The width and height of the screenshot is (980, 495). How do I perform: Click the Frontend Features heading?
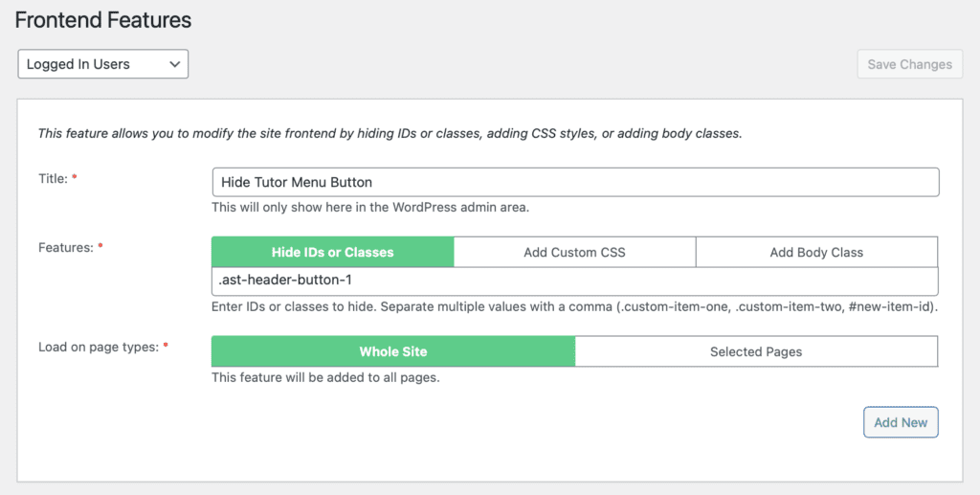click(x=103, y=20)
